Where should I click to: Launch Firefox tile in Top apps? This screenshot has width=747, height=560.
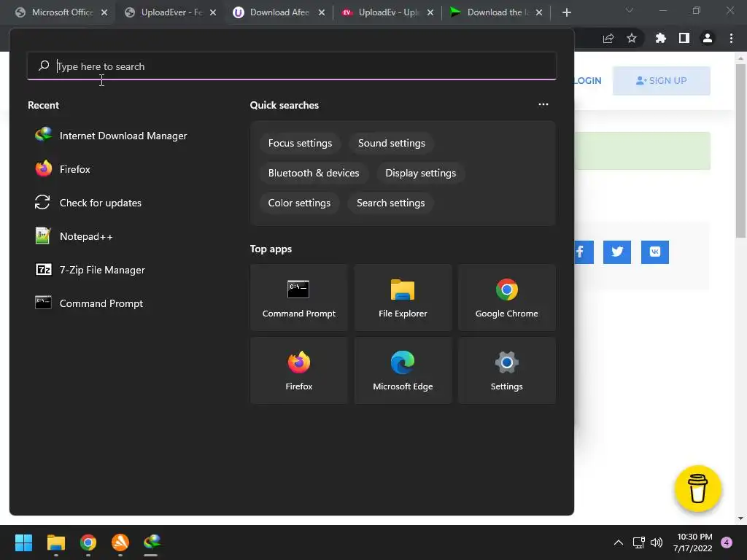[298, 370]
